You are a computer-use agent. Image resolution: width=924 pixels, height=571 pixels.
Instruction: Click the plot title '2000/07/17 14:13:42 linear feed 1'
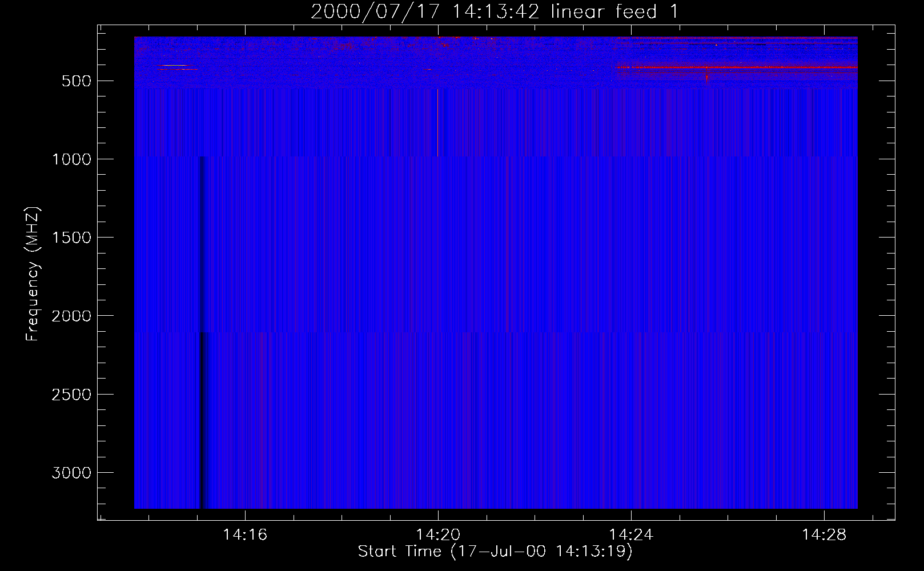click(495, 11)
